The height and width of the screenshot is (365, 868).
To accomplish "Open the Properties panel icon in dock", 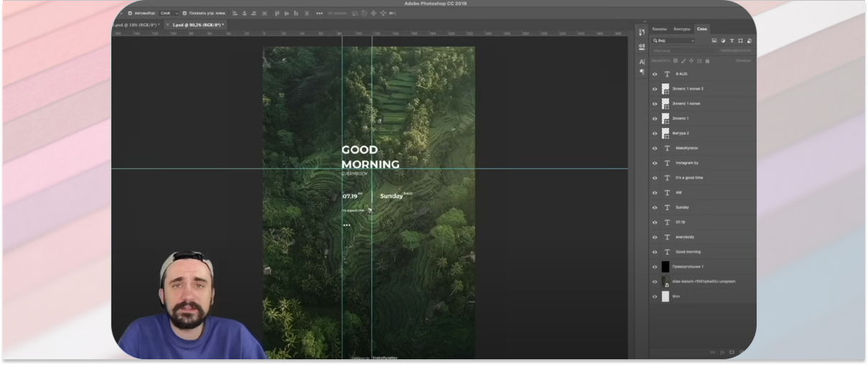I will click(642, 47).
